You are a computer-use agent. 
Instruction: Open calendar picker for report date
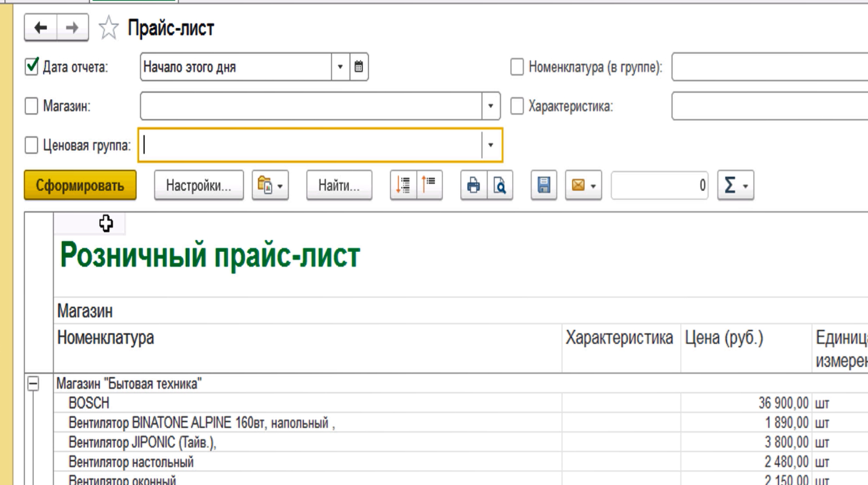click(x=359, y=67)
